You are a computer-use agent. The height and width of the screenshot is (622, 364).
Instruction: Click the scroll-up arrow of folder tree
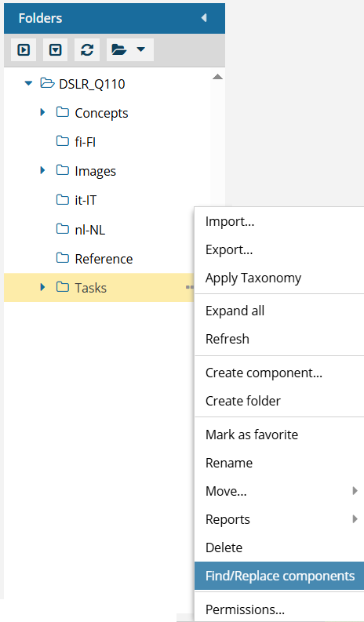[217, 77]
